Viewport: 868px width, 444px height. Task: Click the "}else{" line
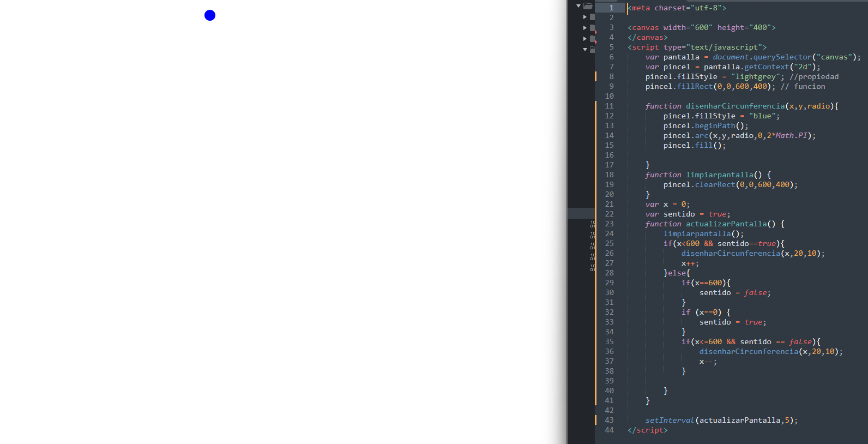pyautogui.click(x=677, y=273)
